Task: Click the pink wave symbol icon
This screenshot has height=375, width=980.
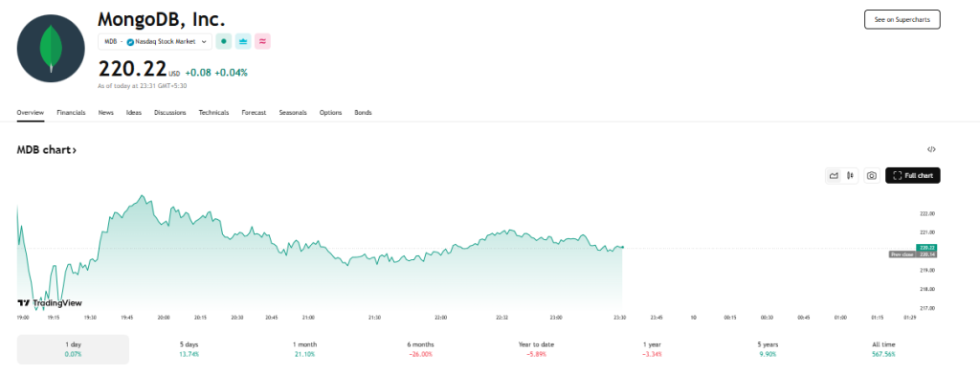Action: coord(262,42)
